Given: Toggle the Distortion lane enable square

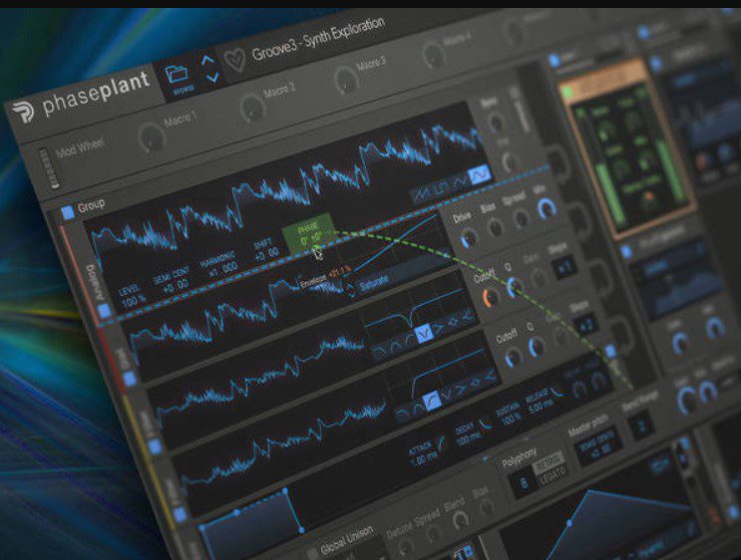Looking at the screenshot, I should click(x=129, y=378).
